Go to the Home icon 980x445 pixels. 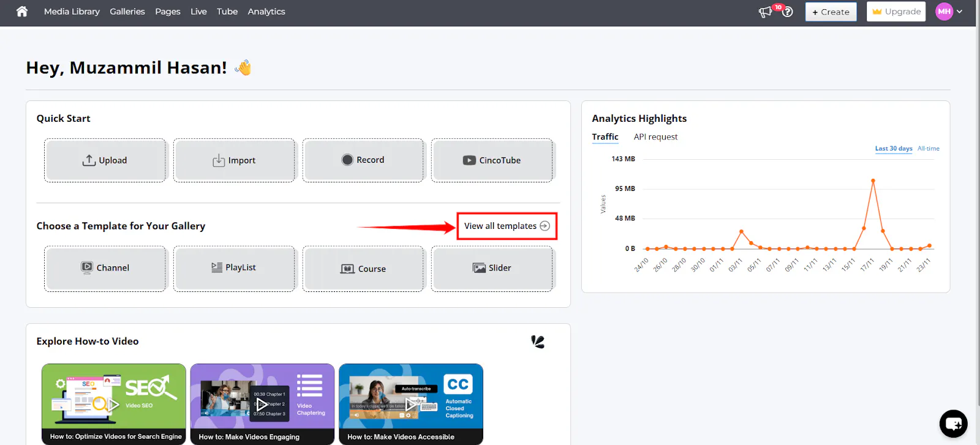[22, 11]
